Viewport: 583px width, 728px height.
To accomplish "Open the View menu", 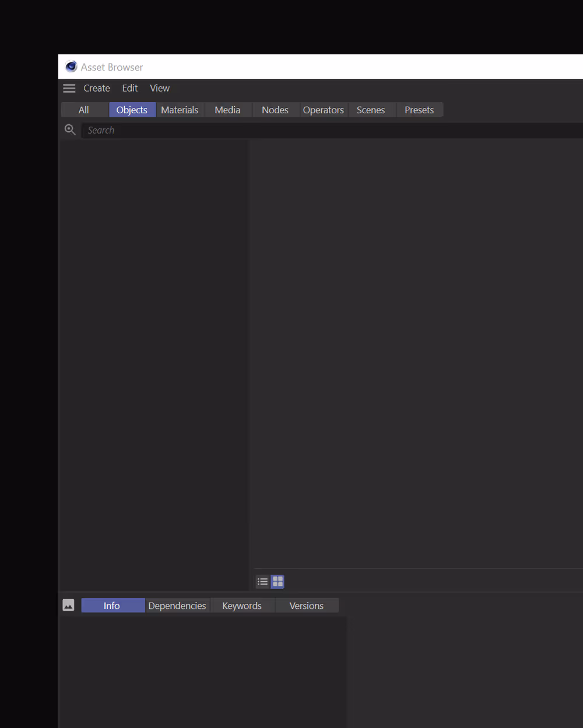I will coord(159,88).
